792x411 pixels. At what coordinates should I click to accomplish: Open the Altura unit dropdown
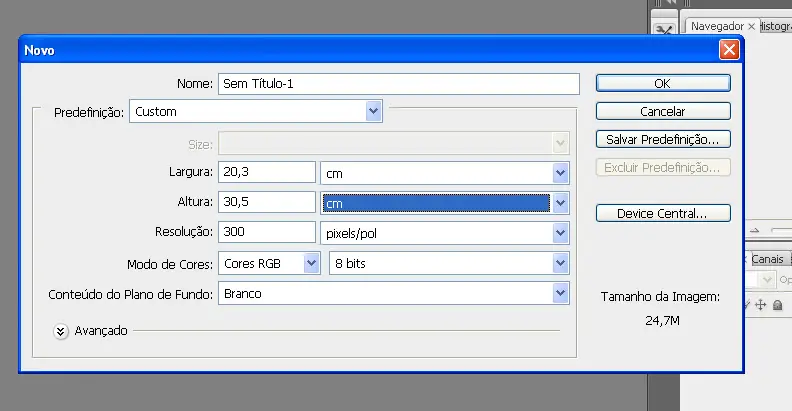(x=560, y=203)
